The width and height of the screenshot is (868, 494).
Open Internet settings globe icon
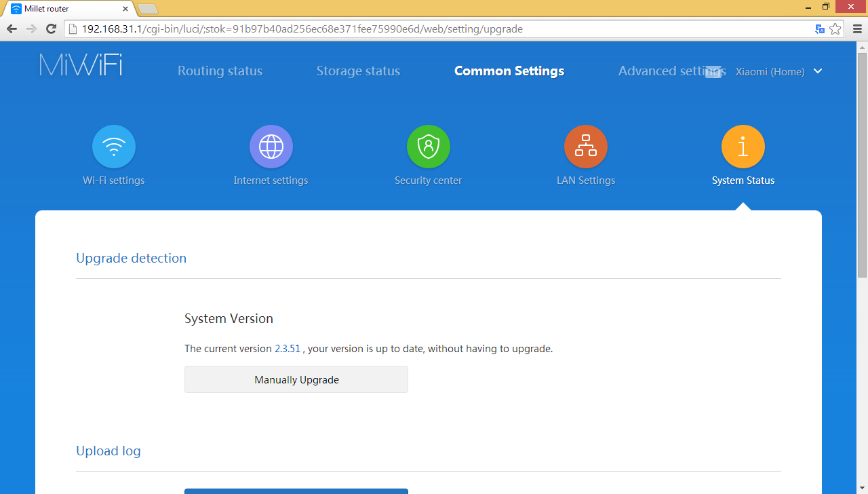point(271,147)
